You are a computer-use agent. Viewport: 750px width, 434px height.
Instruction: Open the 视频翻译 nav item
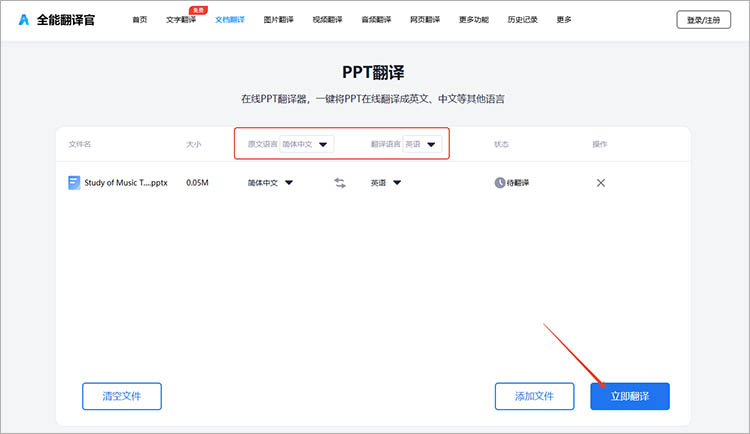[x=327, y=20]
